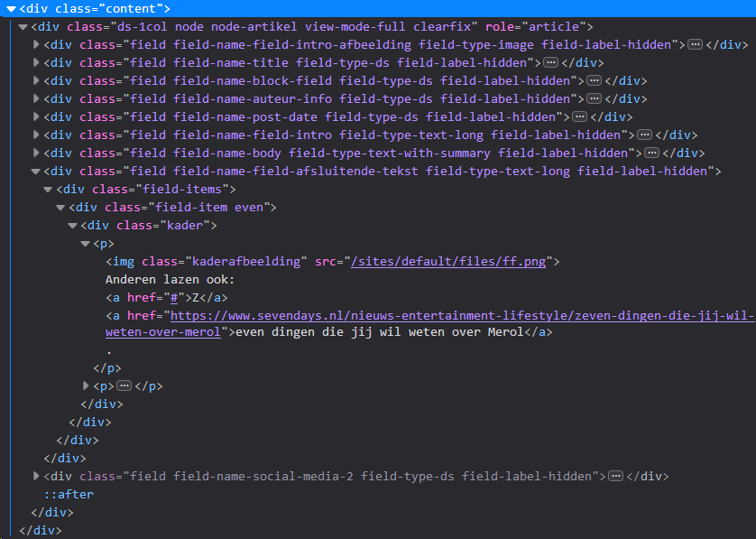Select the ::after pseudo-element row
Image resolution: width=756 pixels, height=539 pixels.
point(69,494)
